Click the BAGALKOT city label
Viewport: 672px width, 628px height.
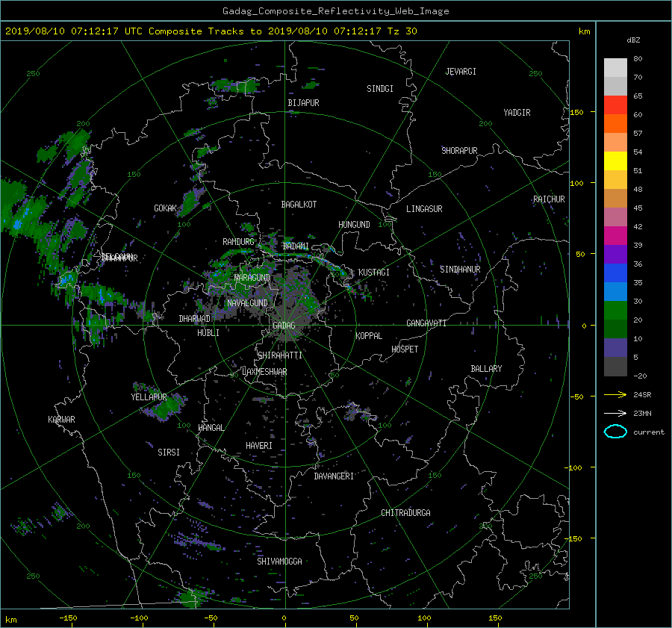pyautogui.click(x=299, y=205)
